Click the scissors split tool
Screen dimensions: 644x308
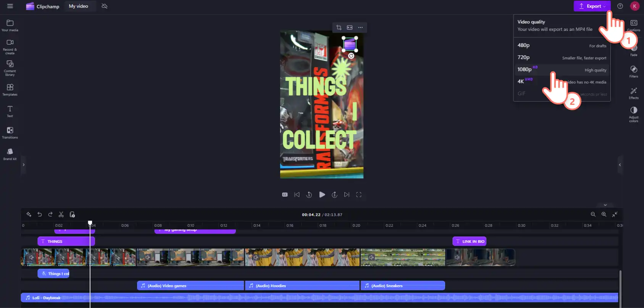click(61, 215)
